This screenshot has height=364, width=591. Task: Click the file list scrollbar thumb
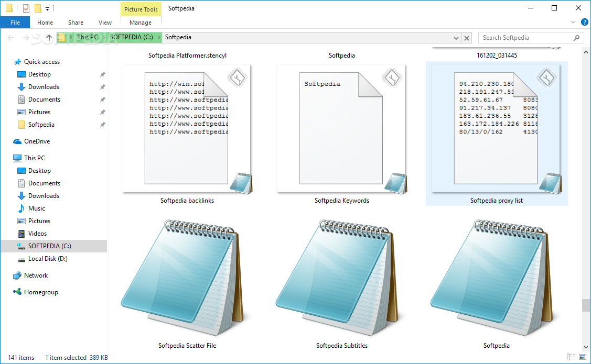pos(586,305)
